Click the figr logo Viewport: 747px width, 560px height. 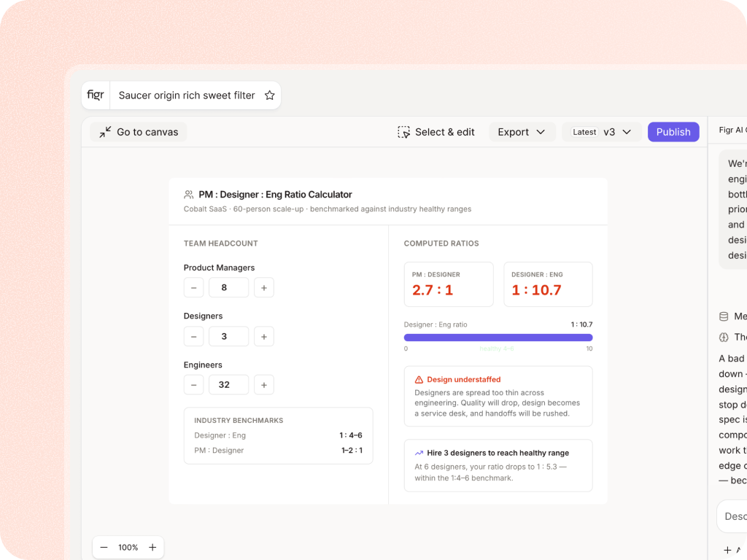(96, 95)
